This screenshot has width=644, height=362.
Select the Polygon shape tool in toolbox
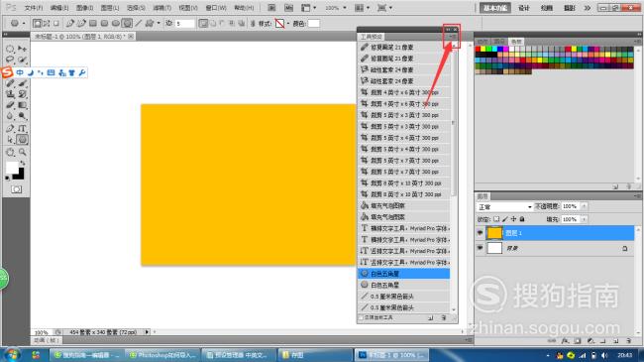click(22, 140)
